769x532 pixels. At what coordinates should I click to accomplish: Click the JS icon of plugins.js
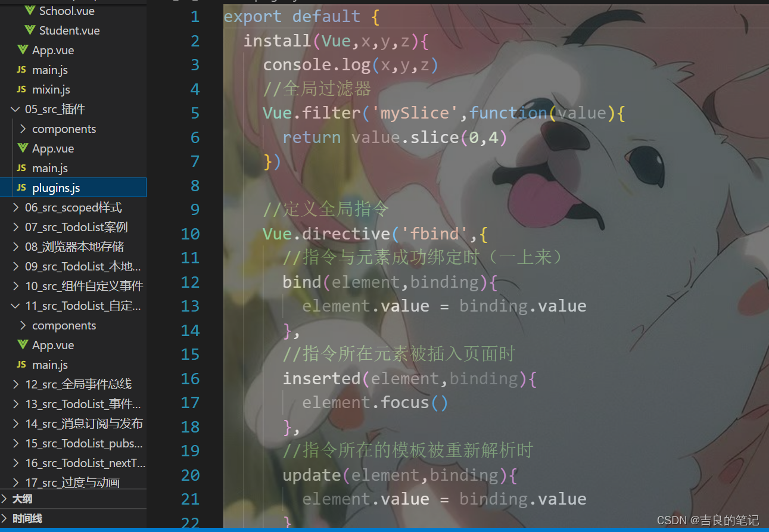(x=21, y=188)
